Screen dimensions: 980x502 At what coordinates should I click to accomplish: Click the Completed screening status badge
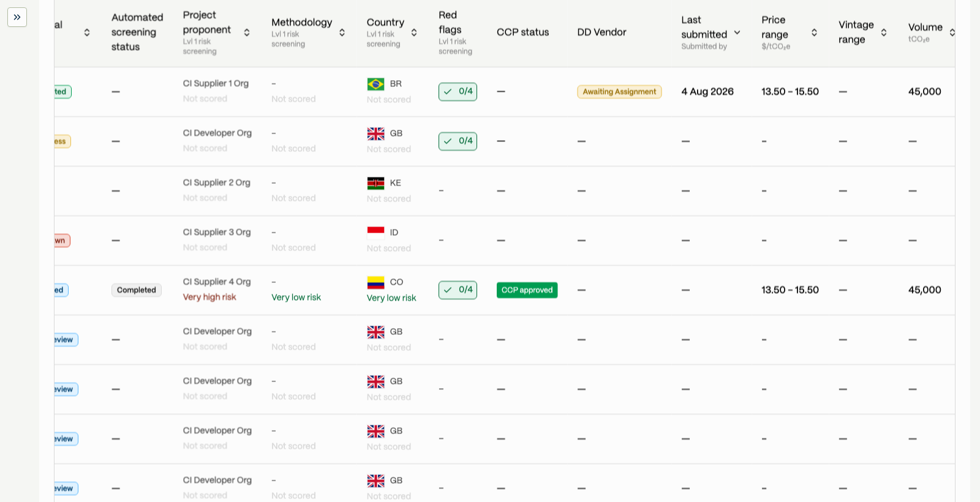[137, 290]
